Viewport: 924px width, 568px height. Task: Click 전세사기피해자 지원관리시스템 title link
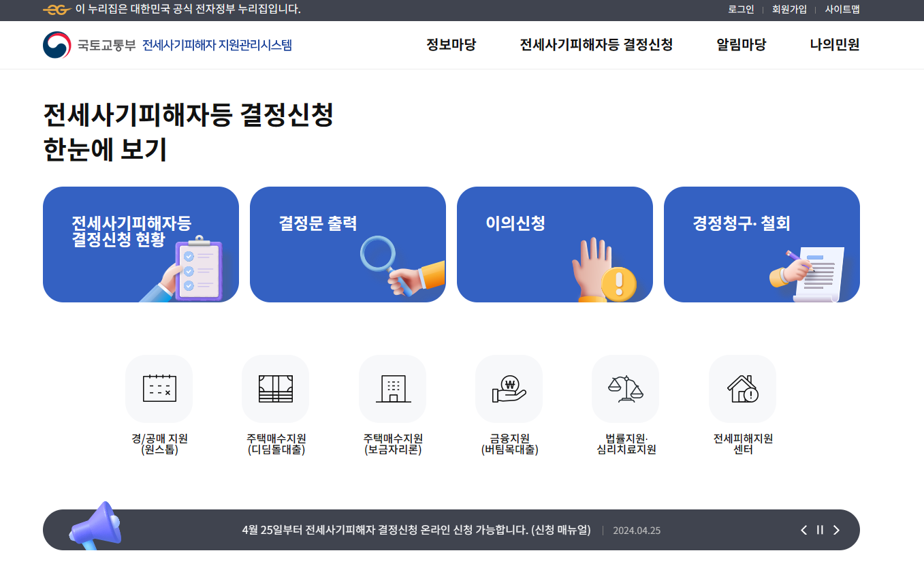(217, 46)
